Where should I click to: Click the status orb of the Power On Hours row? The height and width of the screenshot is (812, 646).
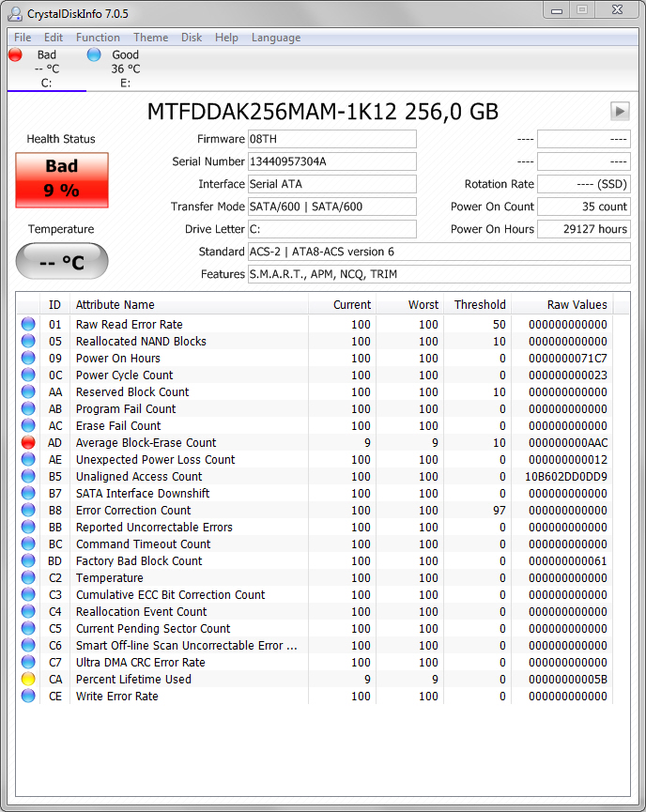point(28,358)
